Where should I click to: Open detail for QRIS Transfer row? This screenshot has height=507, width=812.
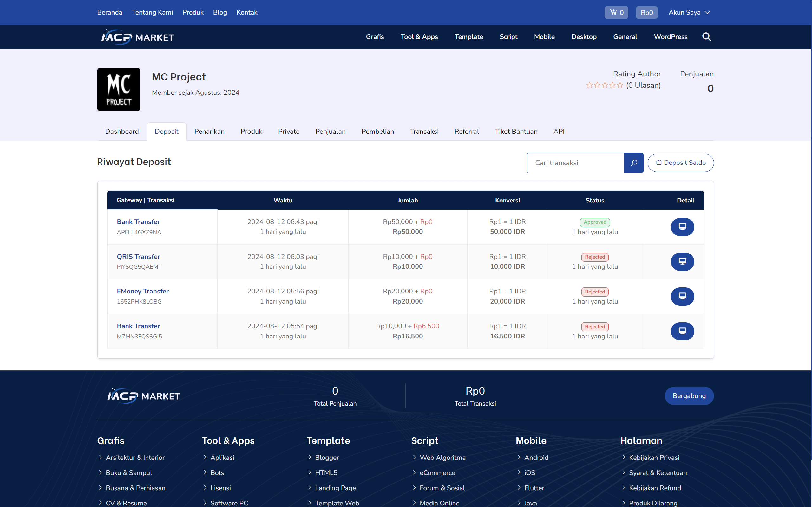[x=682, y=261]
